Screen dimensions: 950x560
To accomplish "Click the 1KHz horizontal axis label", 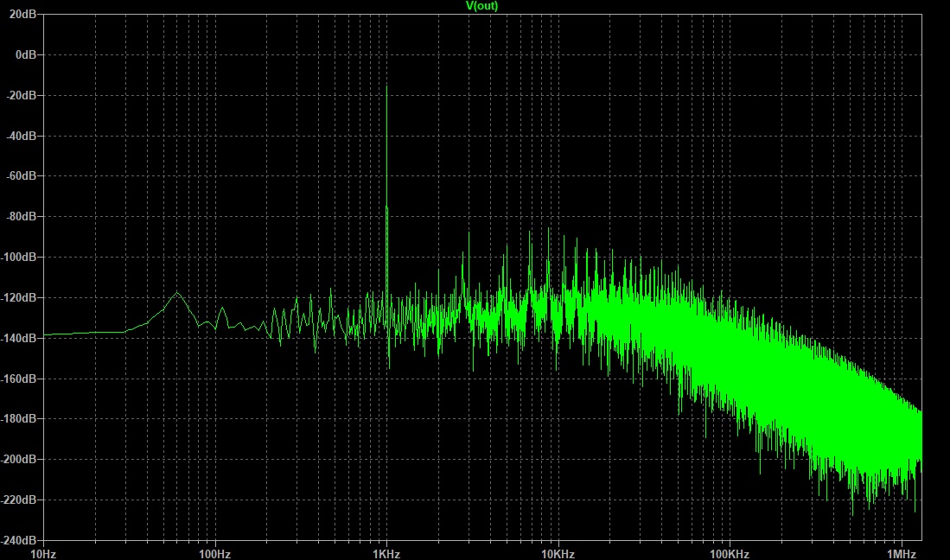I will click(x=386, y=552).
